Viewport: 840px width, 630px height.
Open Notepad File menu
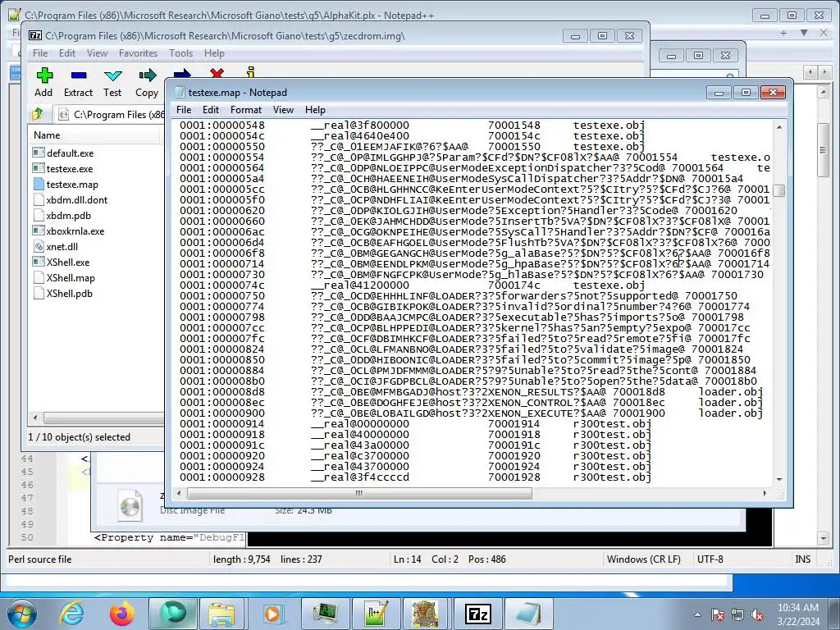pyautogui.click(x=184, y=110)
